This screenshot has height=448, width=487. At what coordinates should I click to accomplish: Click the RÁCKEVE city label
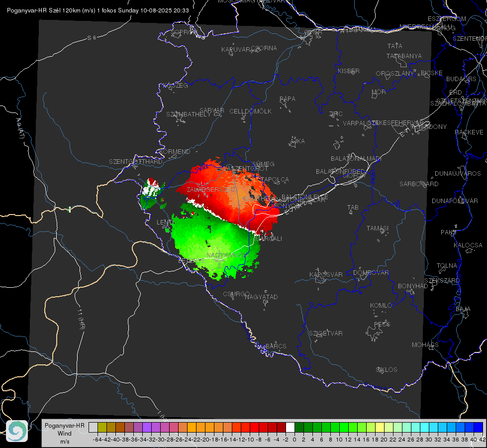point(469,132)
